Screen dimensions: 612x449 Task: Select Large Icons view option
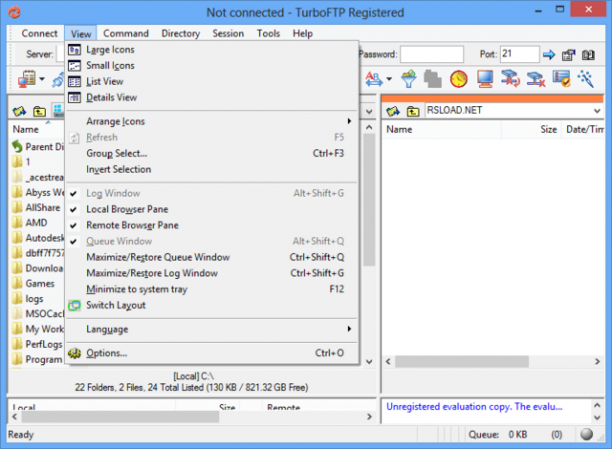(212, 50)
